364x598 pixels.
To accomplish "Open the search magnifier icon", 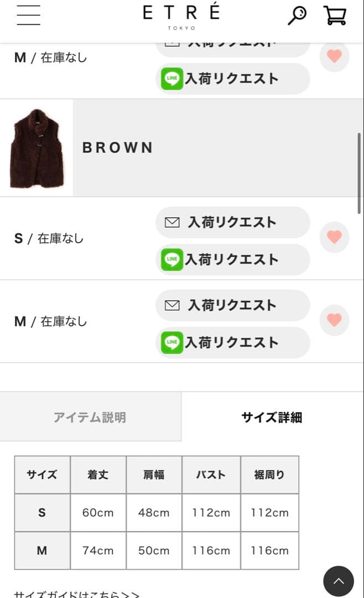I will (297, 15).
